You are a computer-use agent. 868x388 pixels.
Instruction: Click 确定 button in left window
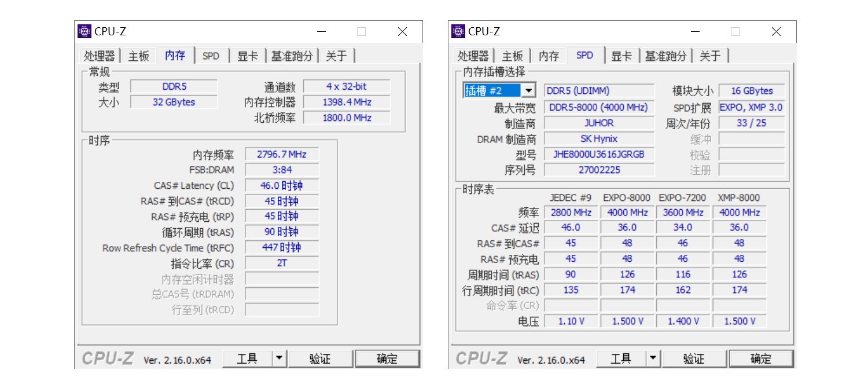pos(387,359)
